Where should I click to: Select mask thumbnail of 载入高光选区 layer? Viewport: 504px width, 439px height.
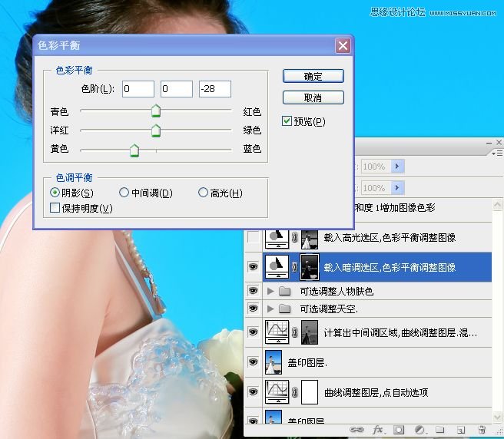[310, 239]
